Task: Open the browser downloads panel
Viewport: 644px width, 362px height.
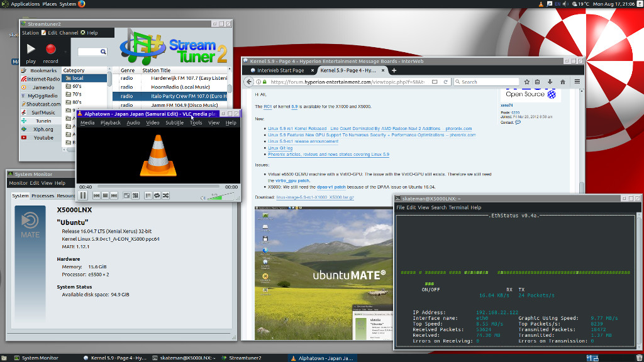Action: click(550, 82)
